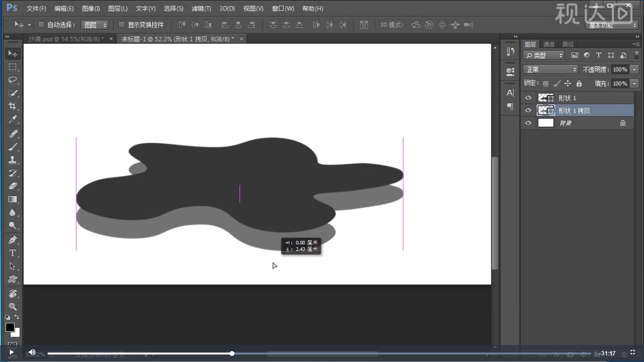
Task: Click the foreground color swatch
Action: [x=10, y=327]
